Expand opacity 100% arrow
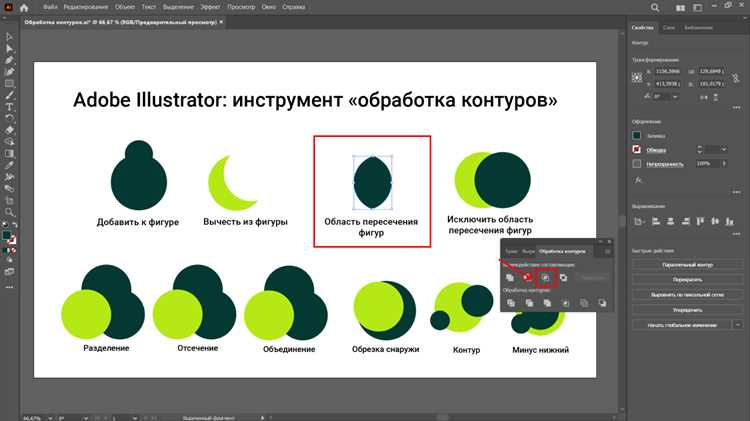The image size is (750, 421). tap(724, 164)
